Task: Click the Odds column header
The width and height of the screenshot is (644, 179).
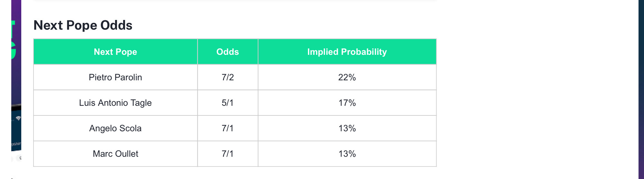Action: 227,52
